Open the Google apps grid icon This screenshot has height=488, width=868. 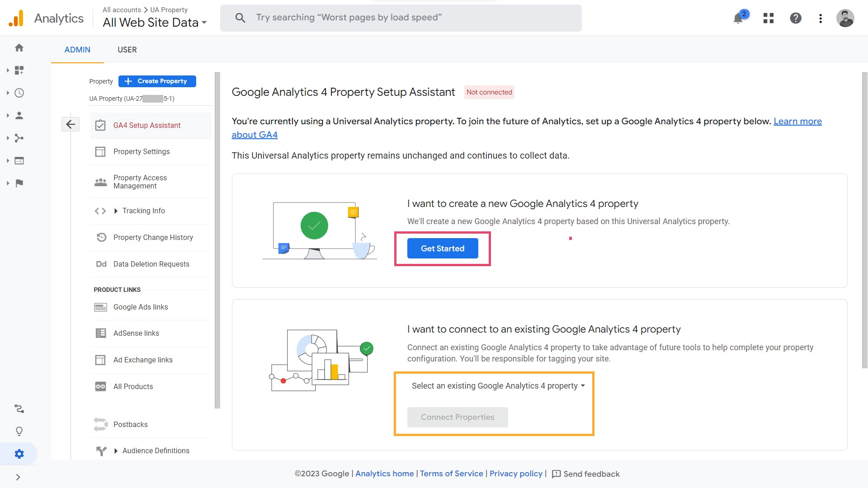tap(769, 18)
